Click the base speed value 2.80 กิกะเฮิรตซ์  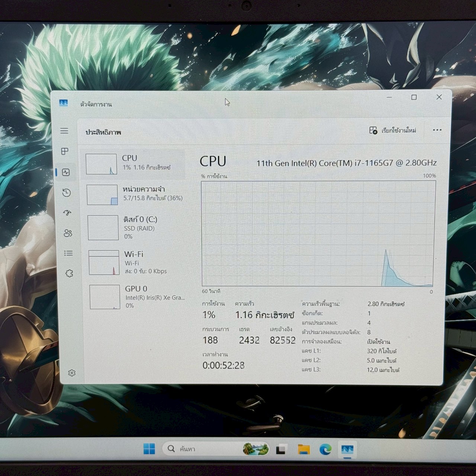(386, 304)
